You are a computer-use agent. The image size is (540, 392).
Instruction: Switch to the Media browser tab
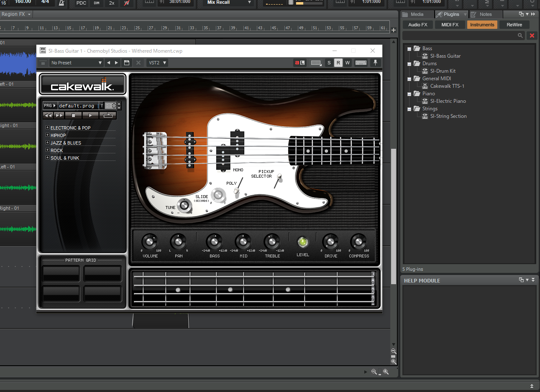coord(417,14)
